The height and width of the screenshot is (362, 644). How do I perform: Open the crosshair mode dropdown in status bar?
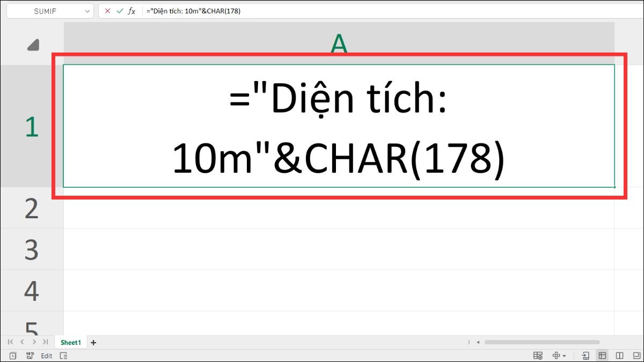pyautogui.click(x=559, y=356)
